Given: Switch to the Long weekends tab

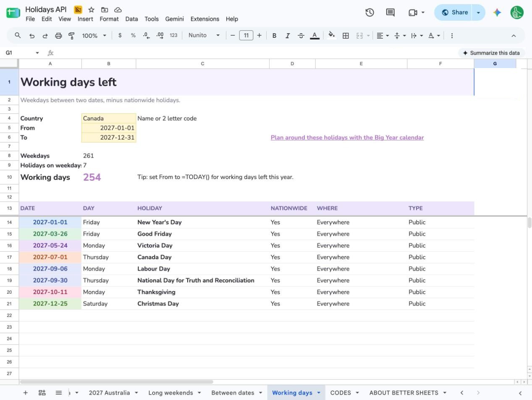Looking at the screenshot, I should point(170,392).
